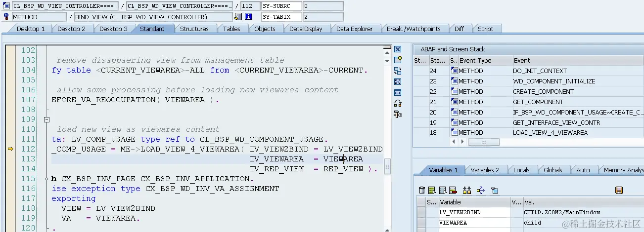Image resolution: width=644 pixels, height=232 pixels.
Task: Switch to Locals tab
Action: [x=521, y=170]
